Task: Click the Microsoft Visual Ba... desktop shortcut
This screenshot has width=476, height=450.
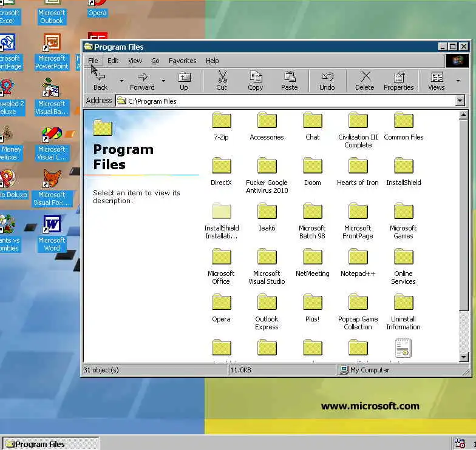Action: click(x=52, y=97)
